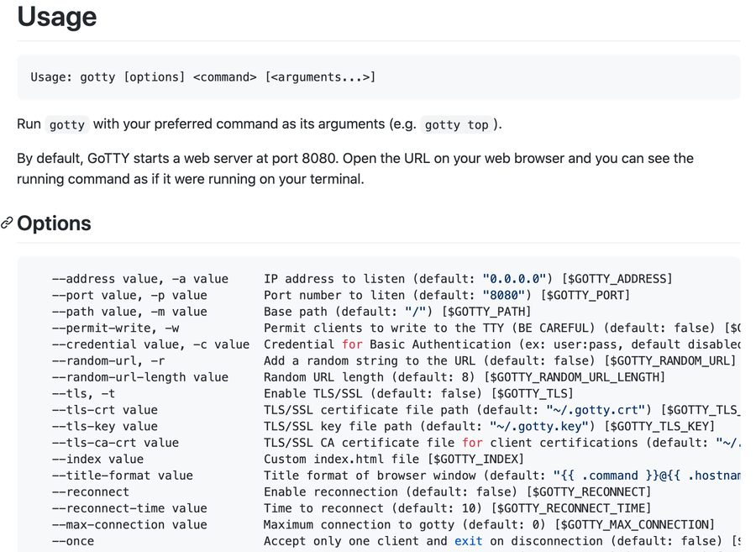This screenshot has width=756, height=552.
Task: Click the "--random-url, -r" option
Action: 108,360
